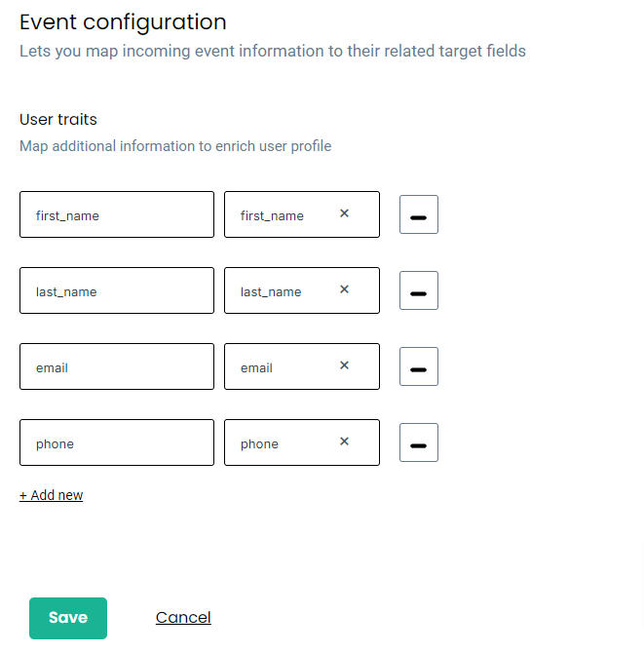Select the 'Lets you map incoming event information' subtitle
The width and height of the screenshot is (644, 653).
(x=273, y=52)
